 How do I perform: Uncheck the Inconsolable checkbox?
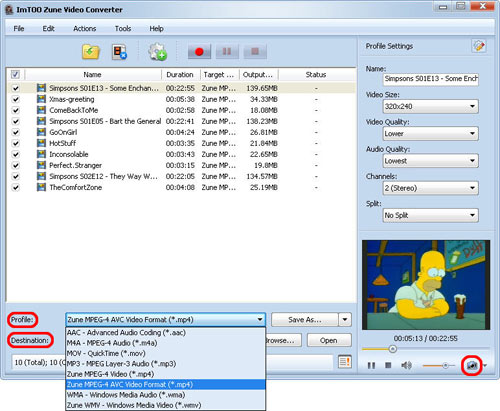(15, 154)
